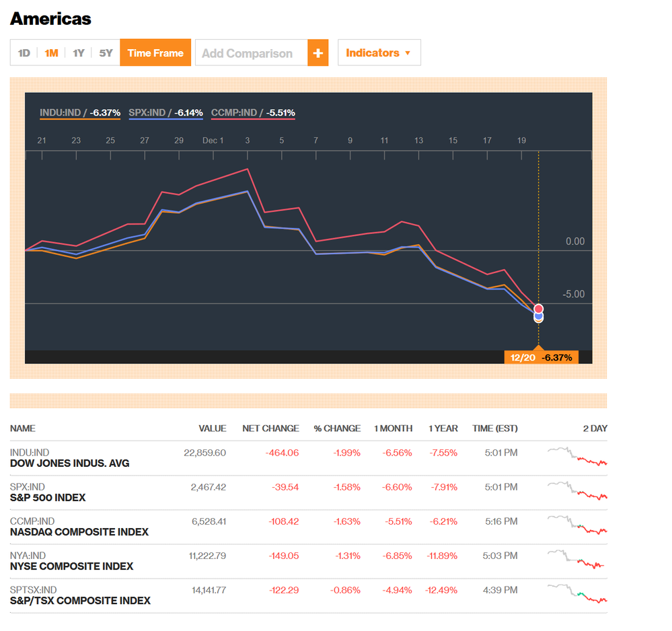The height and width of the screenshot is (631, 672).
Task: Open NASDAQ COMPOSITE INDEX link
Action: point(79,532)
